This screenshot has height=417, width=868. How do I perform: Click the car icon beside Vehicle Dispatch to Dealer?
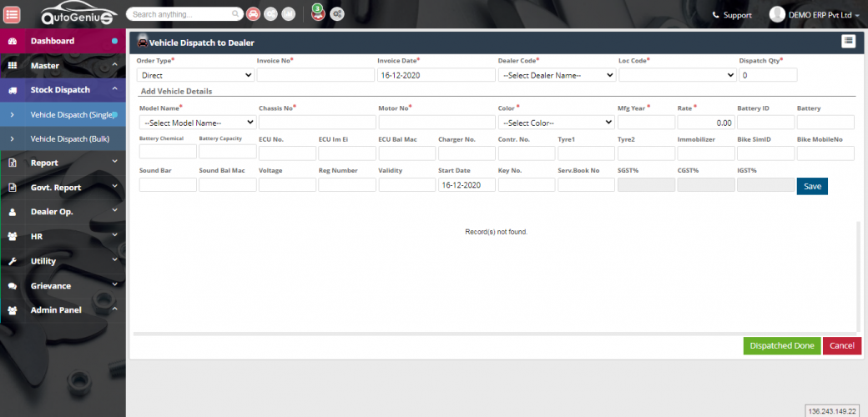point(142,42)
